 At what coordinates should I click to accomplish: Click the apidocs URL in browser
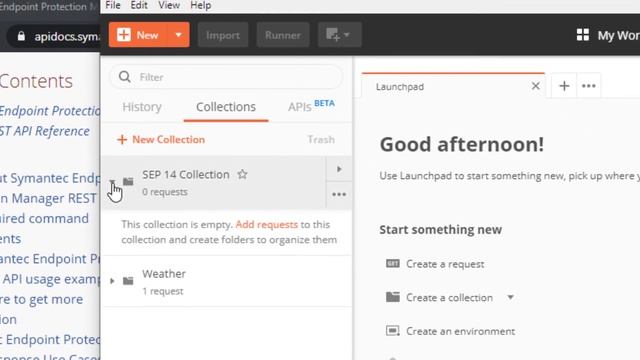click(x=67, y=37)
